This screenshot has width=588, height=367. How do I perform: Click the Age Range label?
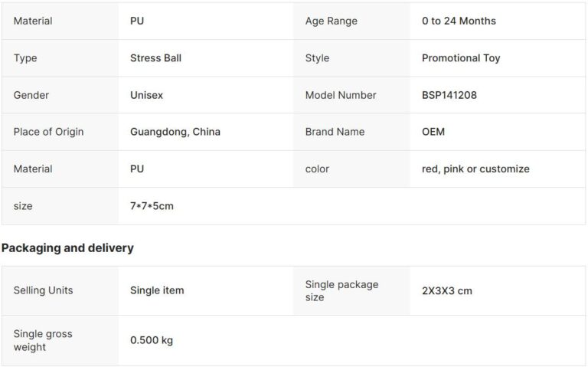(331, 21)
